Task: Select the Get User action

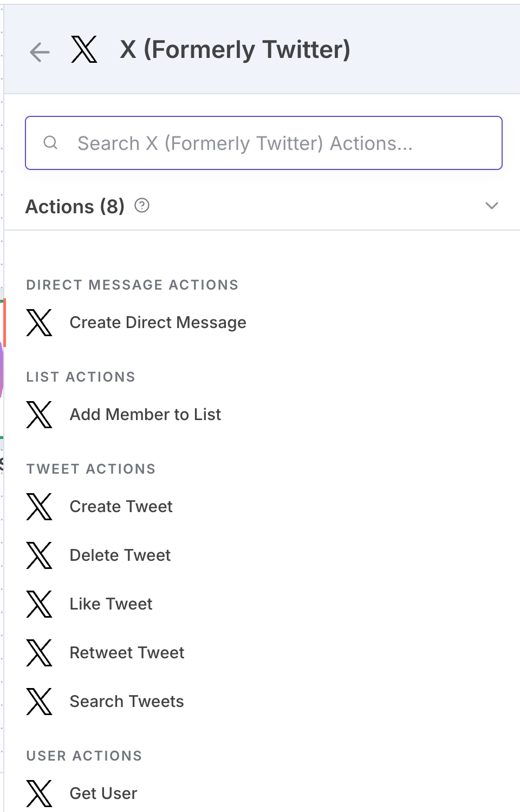Action: pyautogui.click(x=103, y=794)
